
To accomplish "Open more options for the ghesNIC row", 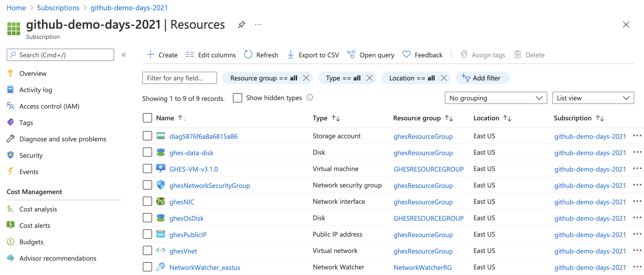I will tap(637, 201).
